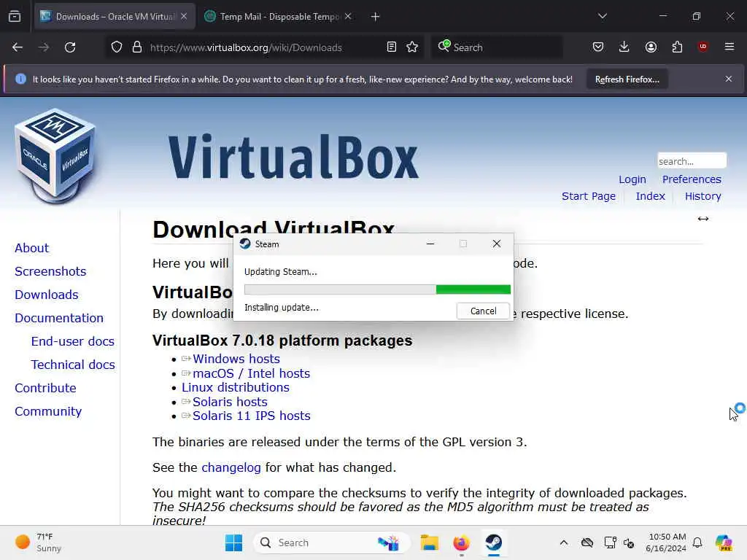Open the Firefox downloads panel
747x560 pixels.
pos(624,47)
